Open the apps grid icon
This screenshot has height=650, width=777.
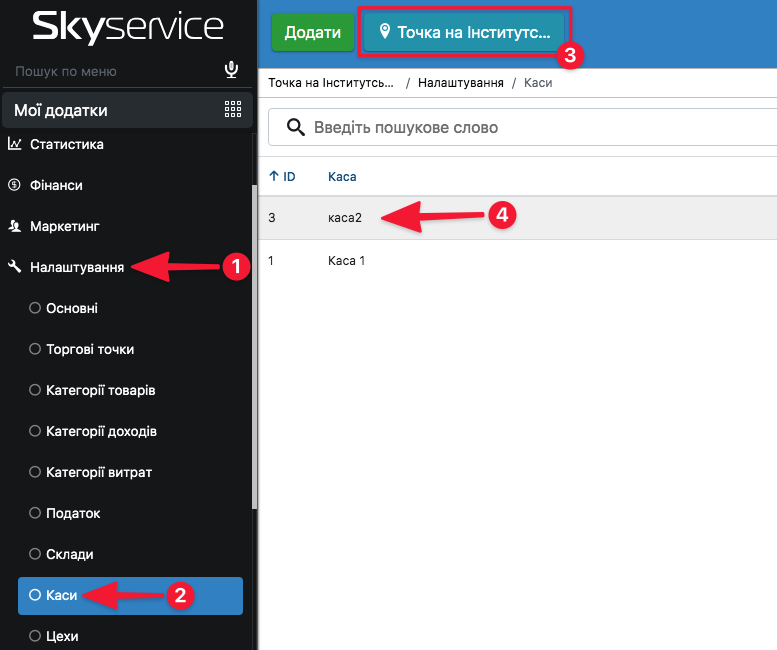[233, 110]
